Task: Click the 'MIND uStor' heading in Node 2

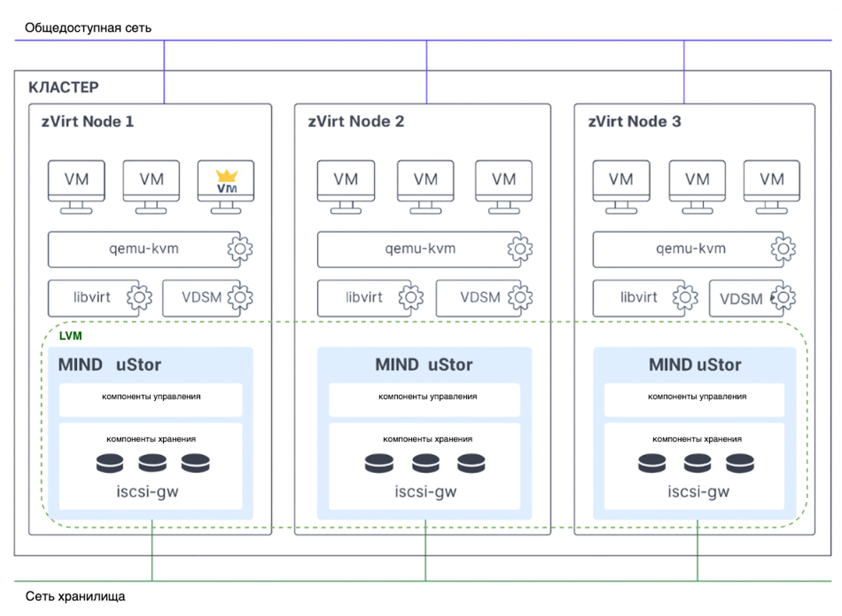Action: pyautogui.click(x=424, y=364)
